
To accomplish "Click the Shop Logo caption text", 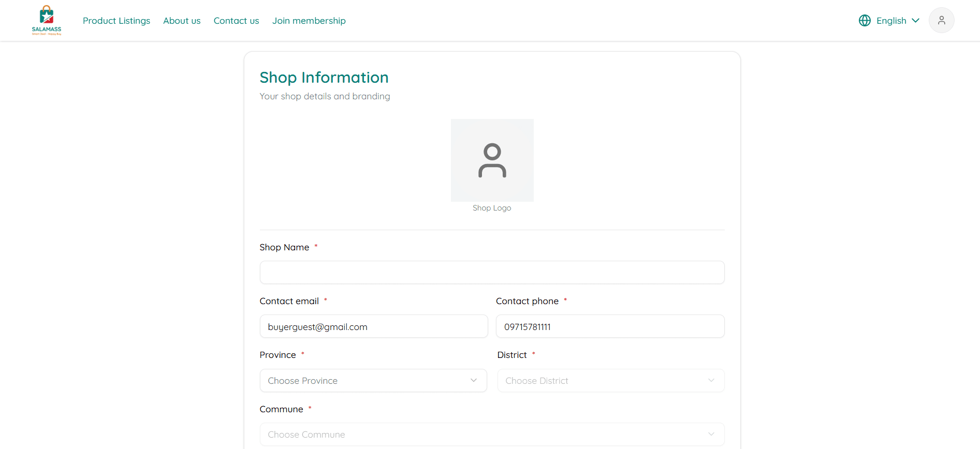I will [x=491, y=208].
